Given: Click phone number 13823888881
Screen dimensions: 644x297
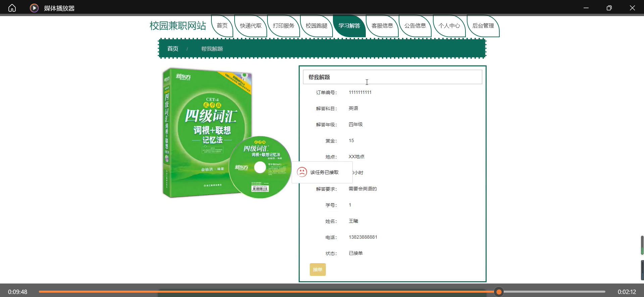Looking at the screenshot, I should 363,237.
